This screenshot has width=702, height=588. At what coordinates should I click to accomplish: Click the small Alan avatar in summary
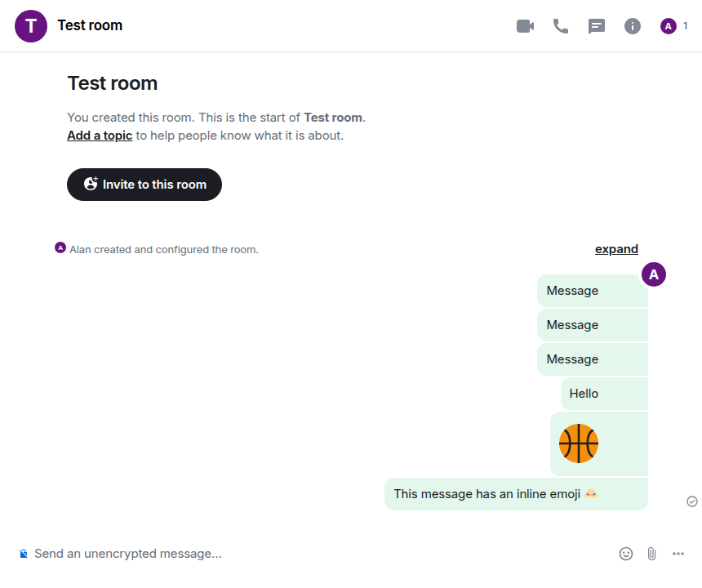[x=60, y=247]
